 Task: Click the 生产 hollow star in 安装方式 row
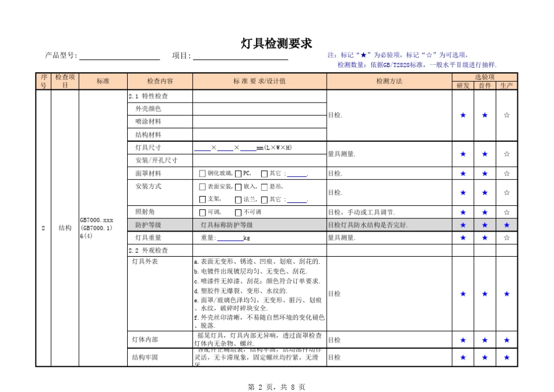click(507, 192)
